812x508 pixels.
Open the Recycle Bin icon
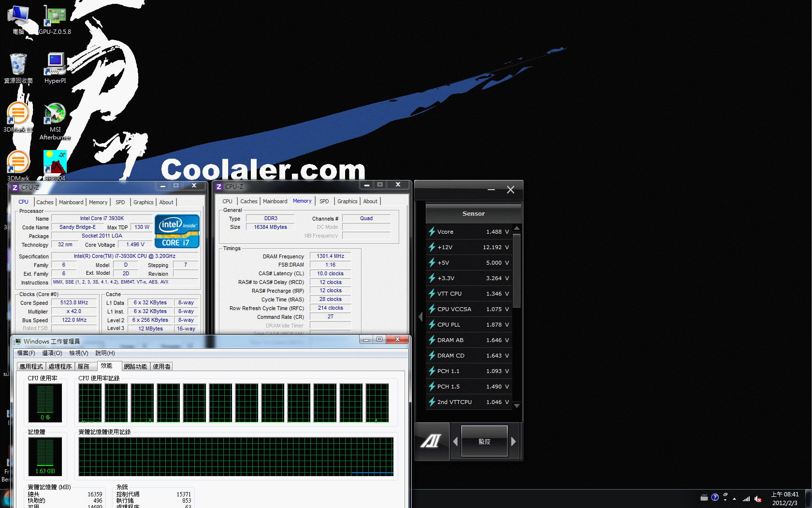click(x=18, y=68)
